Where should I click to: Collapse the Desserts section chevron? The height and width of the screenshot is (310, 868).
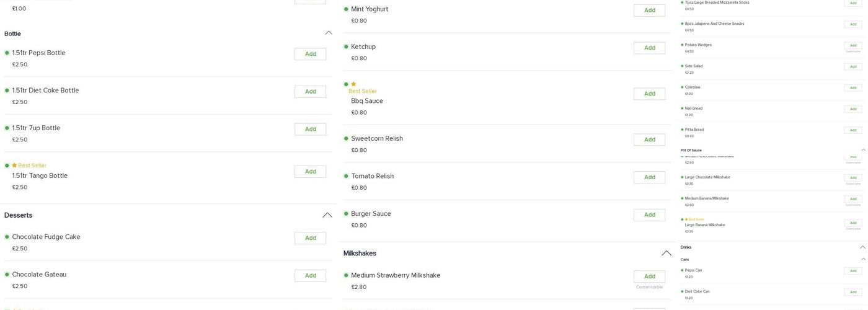pyautogui.click(x=327, y=215)
